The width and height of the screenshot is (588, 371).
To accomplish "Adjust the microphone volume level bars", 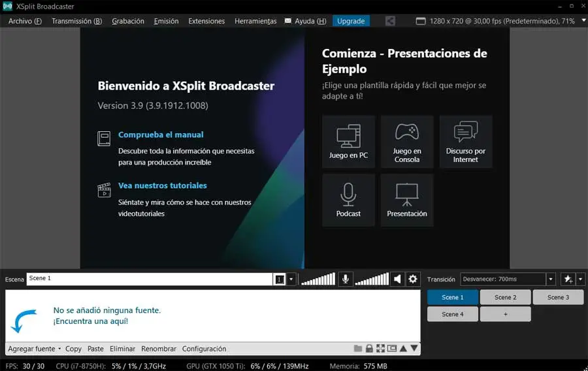I will [318, 279].
